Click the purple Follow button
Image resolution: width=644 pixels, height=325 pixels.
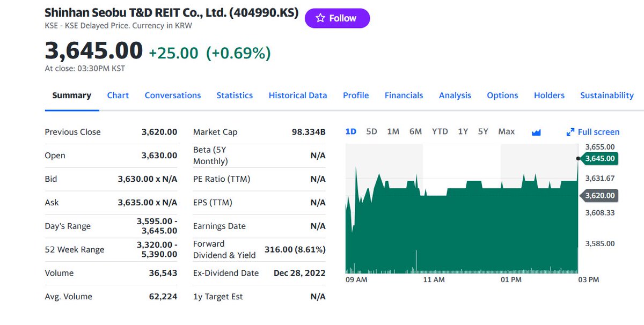click(x=337, y=18)
